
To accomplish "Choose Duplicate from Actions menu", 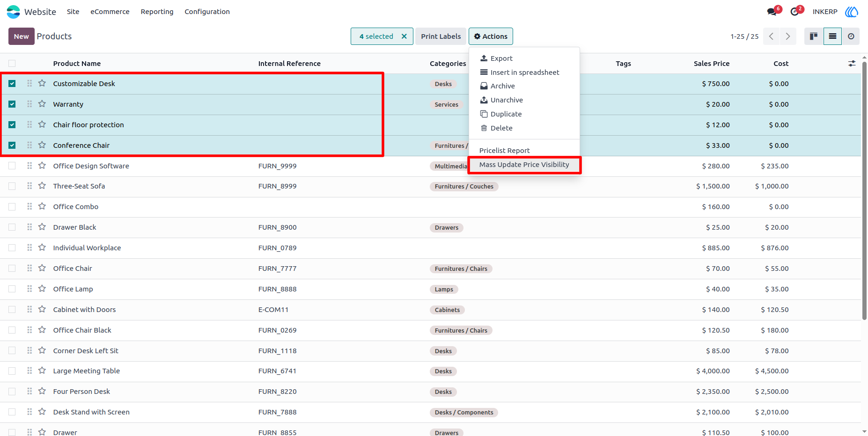I will (x=524, y=114).
